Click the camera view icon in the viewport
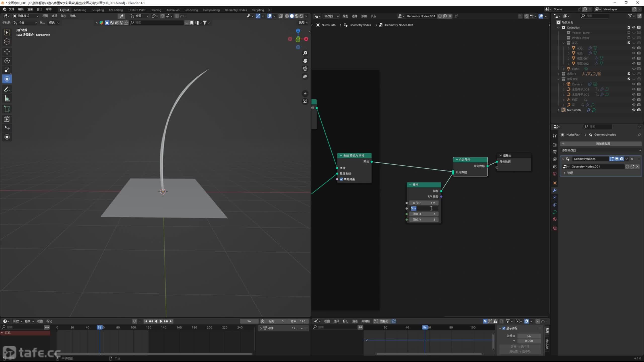The image size is (644, 362). 305,69
